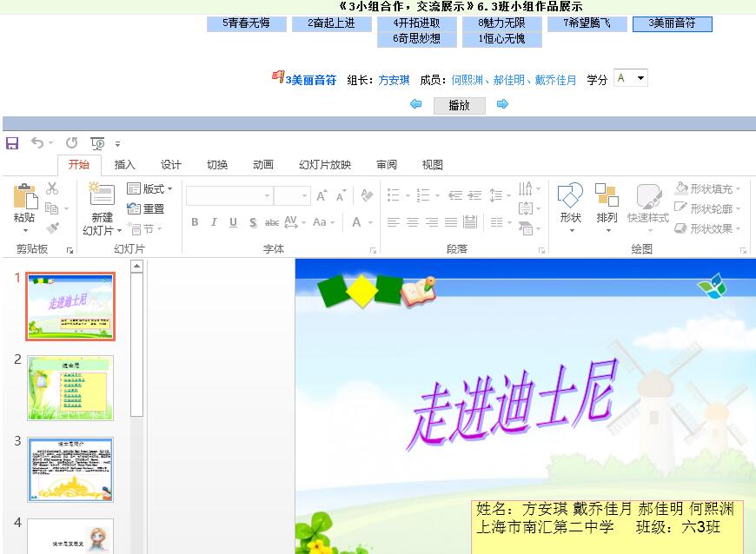This screenshot has width=756, height=554.
Task: Switch to the Design (设计) tab
Action: (170, 165)
